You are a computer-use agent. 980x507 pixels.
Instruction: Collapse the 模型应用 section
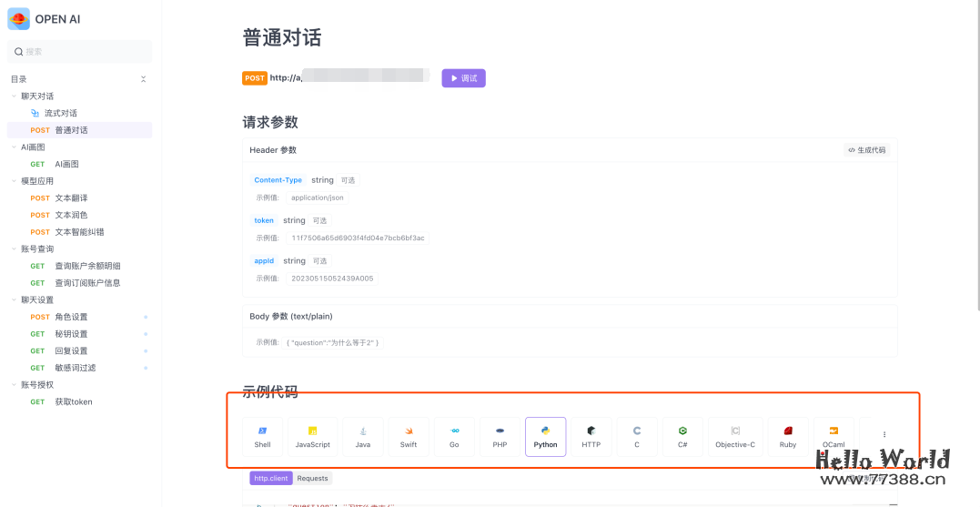[x=15, y=180]
